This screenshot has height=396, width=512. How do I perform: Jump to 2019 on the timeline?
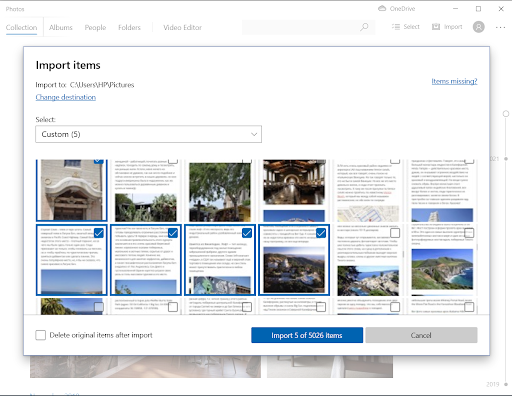[493, 384]
